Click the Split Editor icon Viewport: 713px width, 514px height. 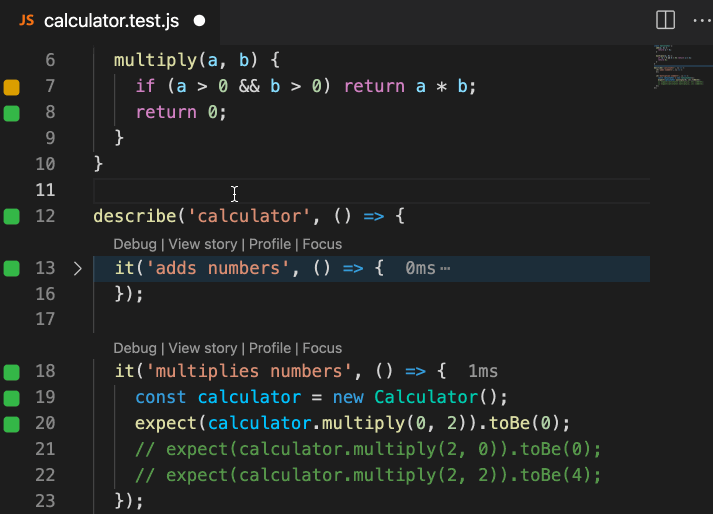point(664,20)
